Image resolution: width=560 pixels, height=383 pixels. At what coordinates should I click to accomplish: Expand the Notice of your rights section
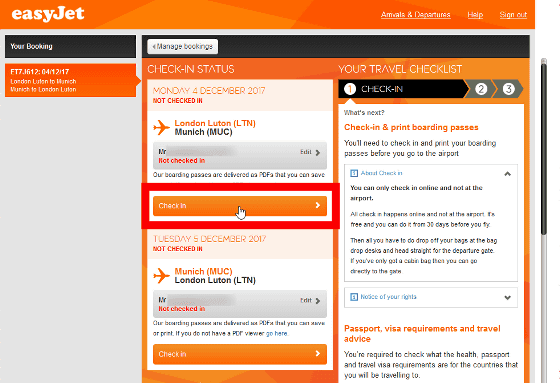(508, 298)
